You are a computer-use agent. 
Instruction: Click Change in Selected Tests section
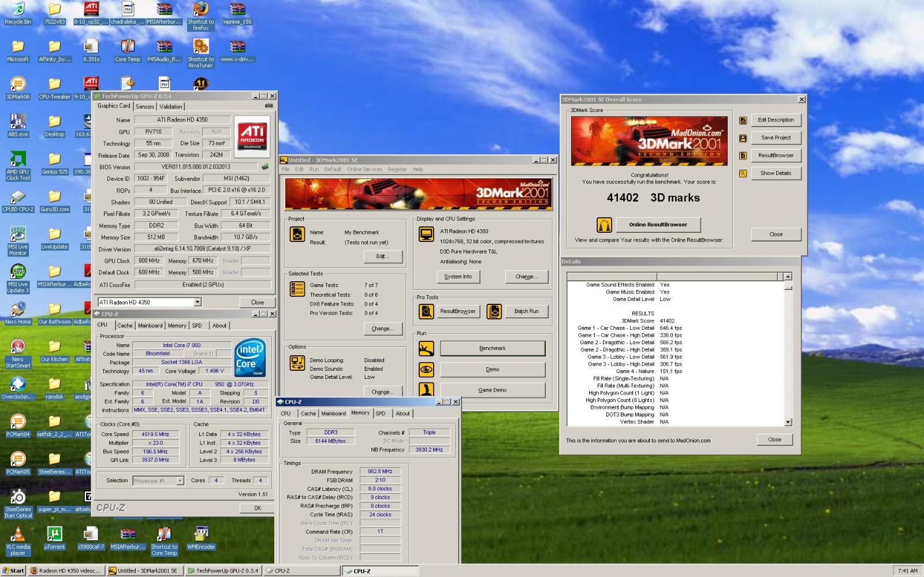[x=383, y=329]
